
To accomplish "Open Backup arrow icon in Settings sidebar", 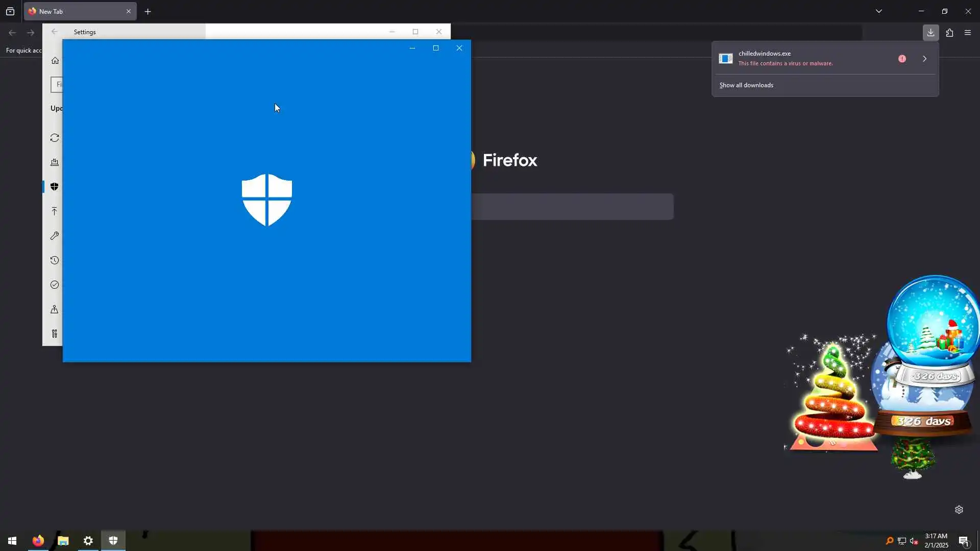I will click(x=55, y=211).
